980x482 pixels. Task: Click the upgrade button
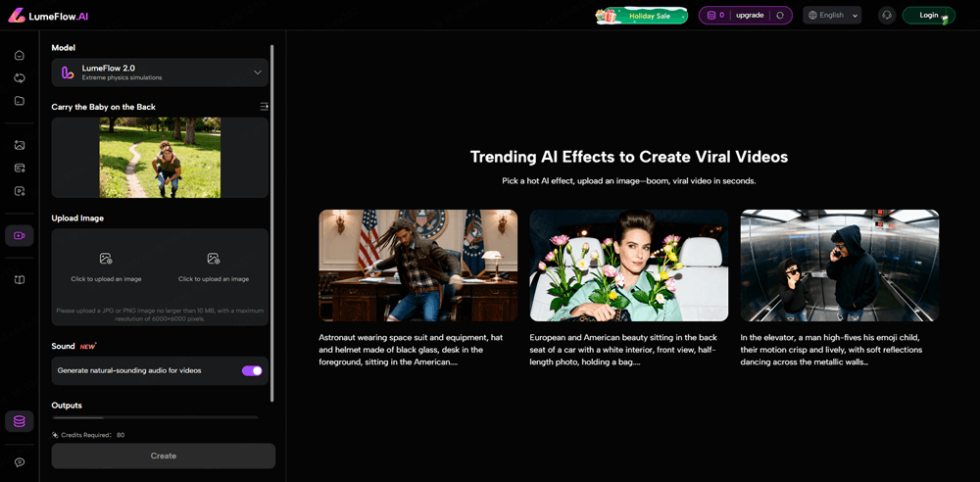tap(750, 15)
